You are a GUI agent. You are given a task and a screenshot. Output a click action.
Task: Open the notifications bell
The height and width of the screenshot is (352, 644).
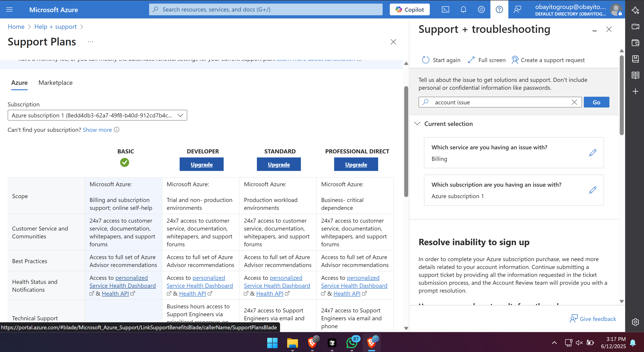point(463,9)
